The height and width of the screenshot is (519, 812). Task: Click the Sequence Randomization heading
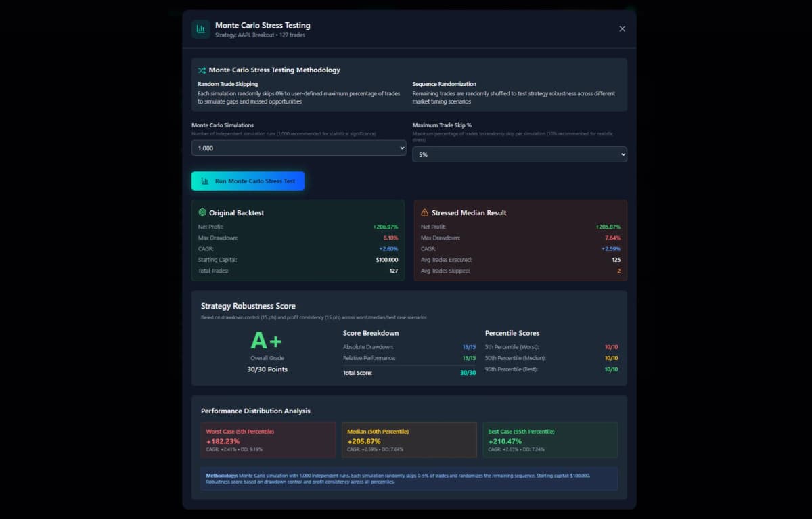click(444, 84)
